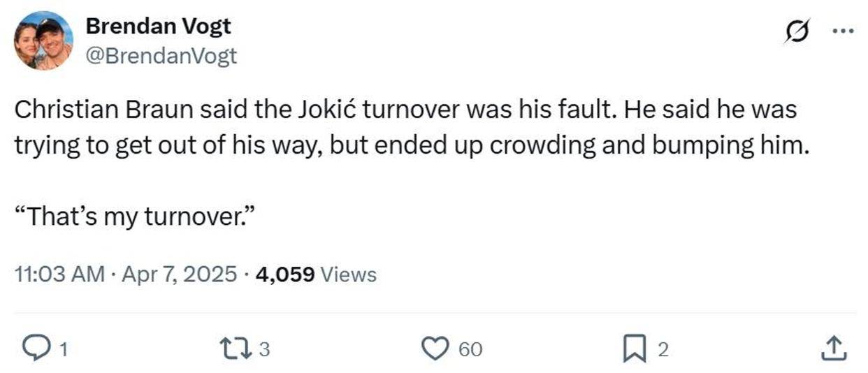Open the share icon for the tweet
The width and height of the screenshot is (868, 373).
[832, 347]
